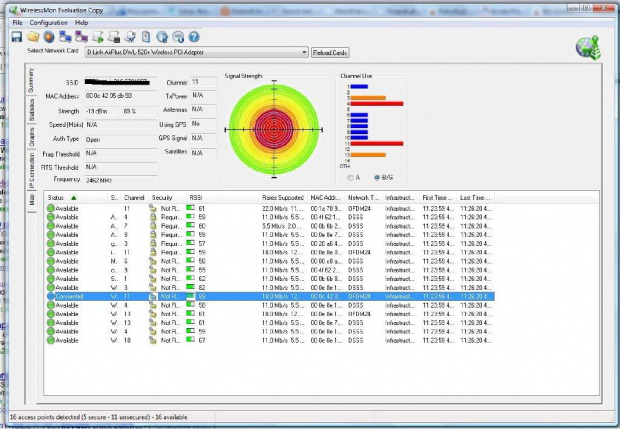Click the toolbar icon left of help
The height and width of the screenshot is (429, 620).
(177, 37)
